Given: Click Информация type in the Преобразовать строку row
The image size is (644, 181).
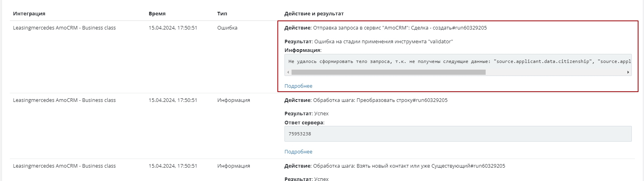Looking at the screenshot, I should (233, 100).
